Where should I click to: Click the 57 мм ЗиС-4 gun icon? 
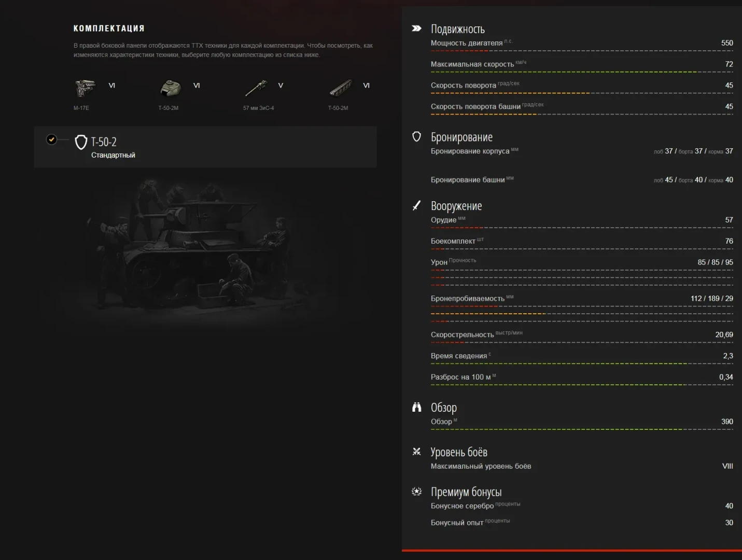coord(256,88)
